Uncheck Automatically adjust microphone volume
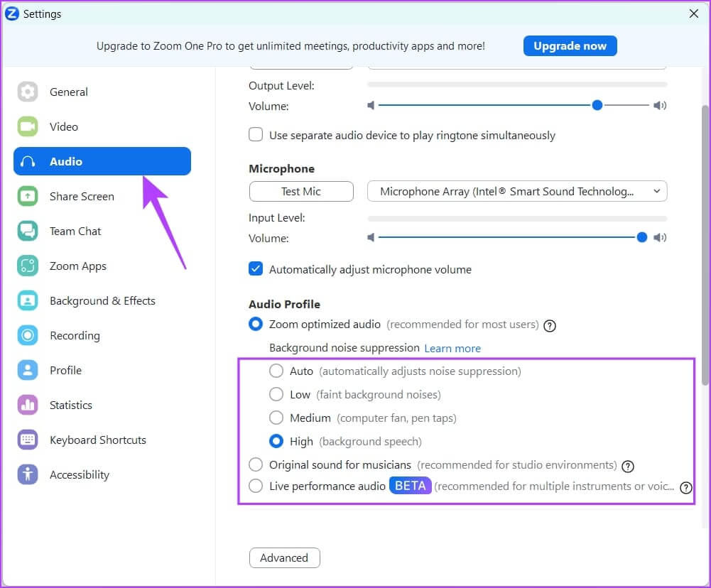 pyautogui.click(x=256, y=269)
